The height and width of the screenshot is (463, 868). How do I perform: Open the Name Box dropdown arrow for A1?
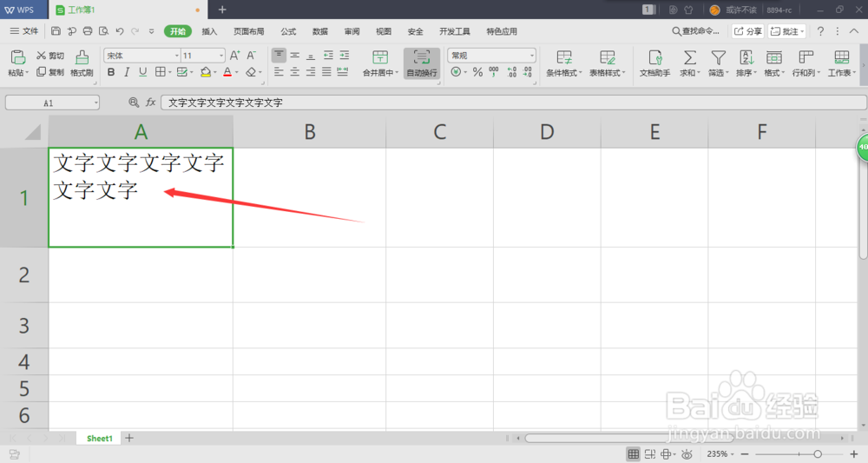click(95, 103)
